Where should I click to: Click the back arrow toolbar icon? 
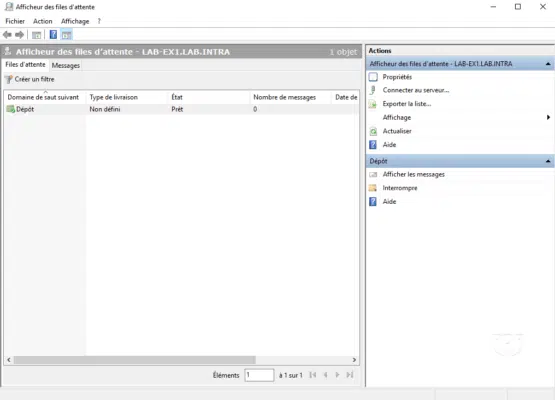[x=7, y=35]
